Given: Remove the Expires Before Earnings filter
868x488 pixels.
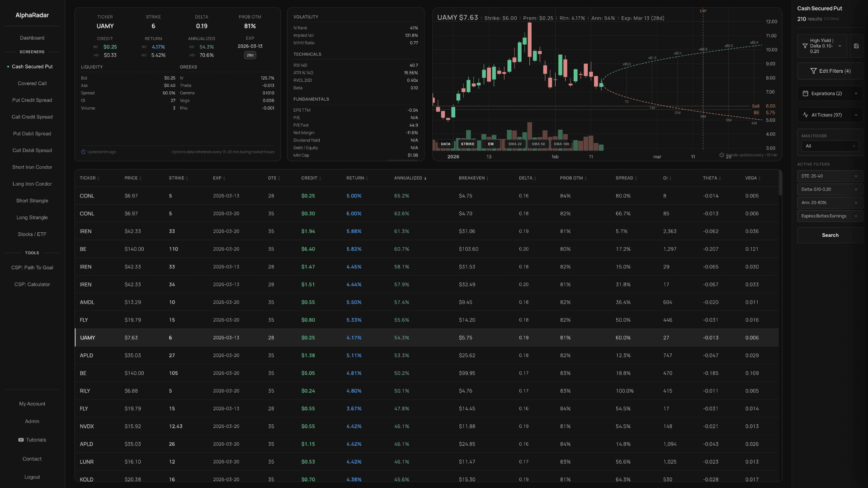Looking at the screenshot, I should click(856, 216).
